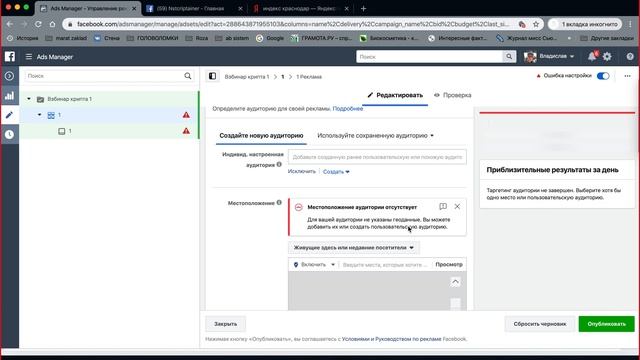This screenshot has width=640, height=360.
Task: Open the Ads Manager hamburger menu
Action: [29, 57]
